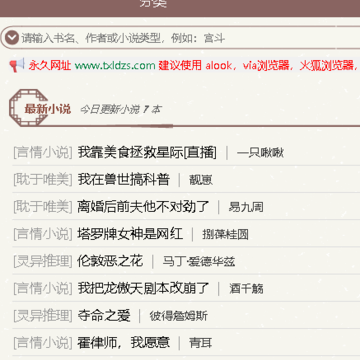Open author page 靓惠
Viewport: 360px width, 360px height.
tap(201, 180)
